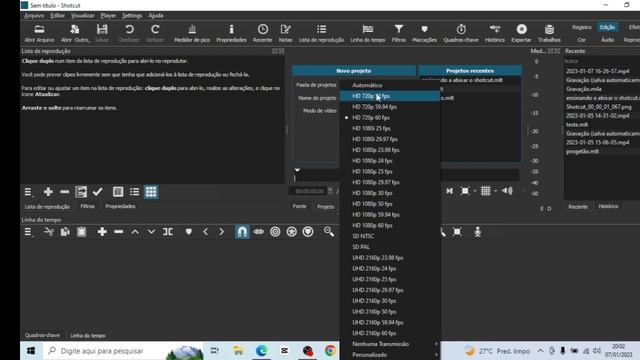The image size is (640, 360).
Task: Toggle timeline snapping magnet button
Action: (x=242, y=232)
